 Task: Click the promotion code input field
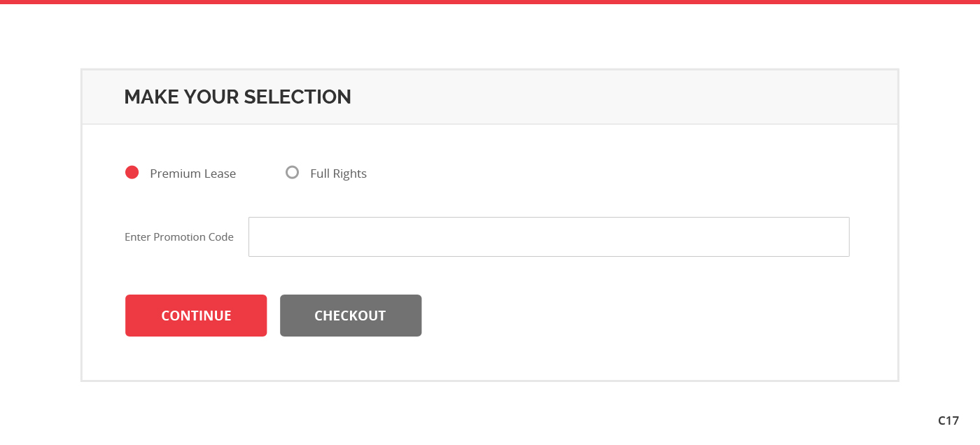(549, 236)
